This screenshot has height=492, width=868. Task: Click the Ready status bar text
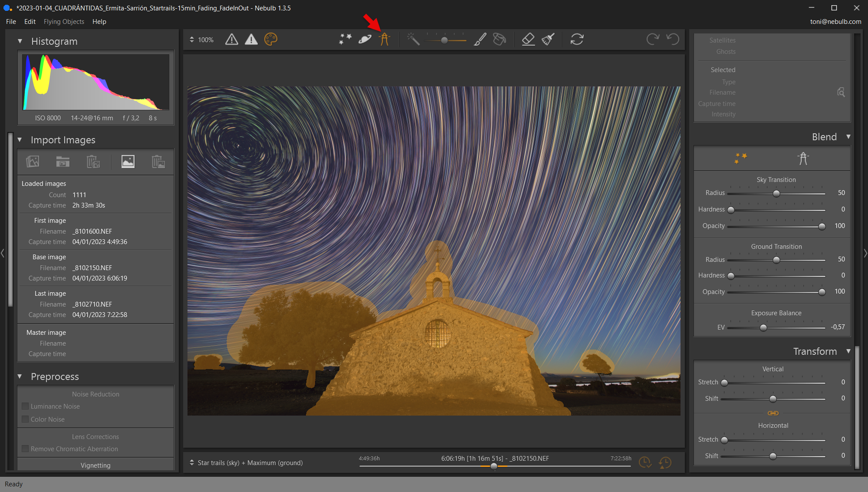13,484
